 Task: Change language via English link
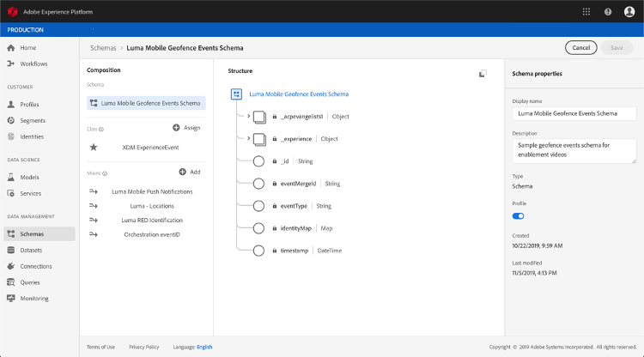[204, 347]
